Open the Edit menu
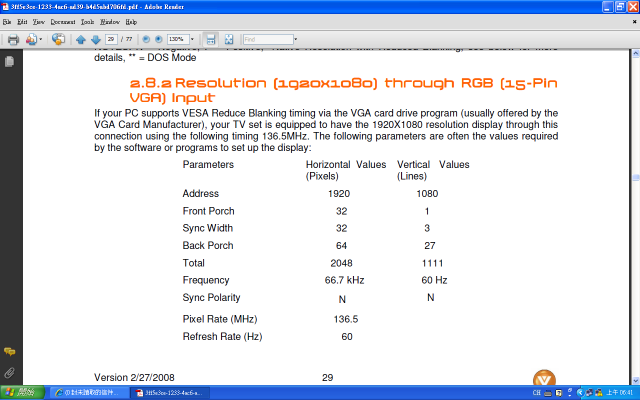 tap(22, 22)
